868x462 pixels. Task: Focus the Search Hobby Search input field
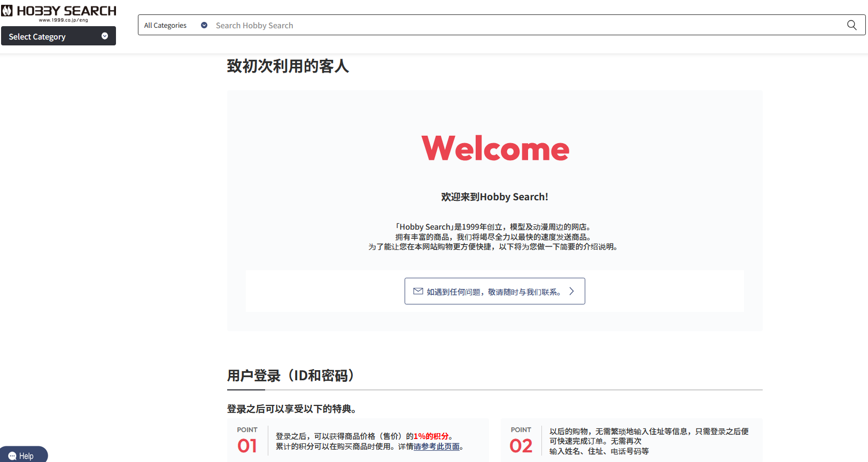pos(526,25)
